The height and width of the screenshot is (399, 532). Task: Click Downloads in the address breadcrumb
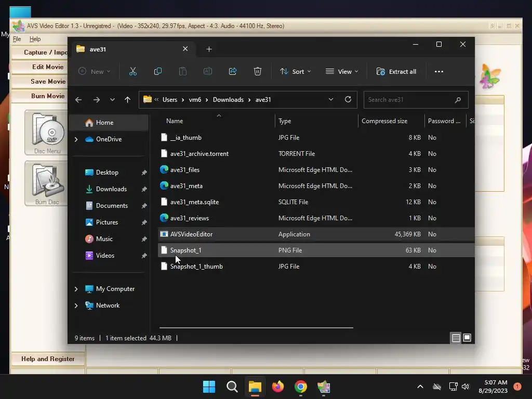pos(228,100)
